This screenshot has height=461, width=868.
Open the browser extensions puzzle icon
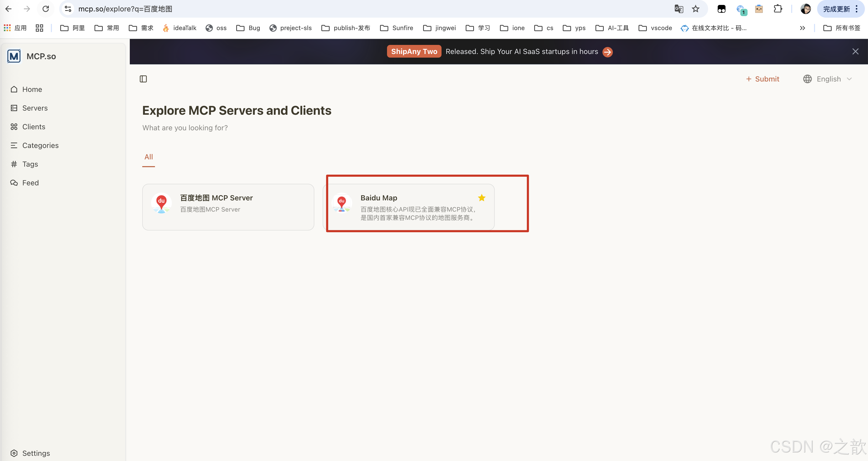point(778,9)
